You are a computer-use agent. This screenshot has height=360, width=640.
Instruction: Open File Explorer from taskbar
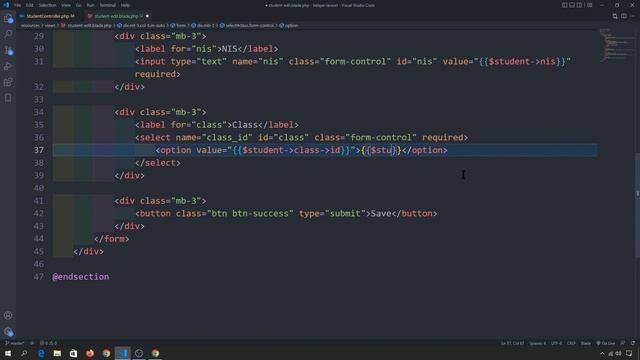pyautogui.click(x=57, y=353)
